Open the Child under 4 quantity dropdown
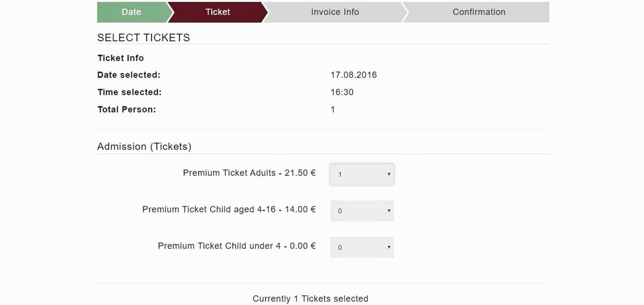Viewport: 644px width, 305px height. point(362,247)
